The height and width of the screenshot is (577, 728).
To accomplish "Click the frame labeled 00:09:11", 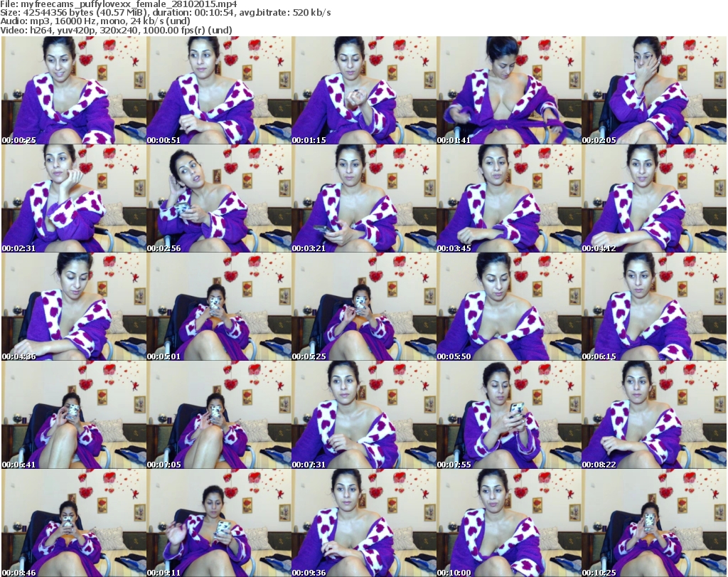I will coord(219,523).
